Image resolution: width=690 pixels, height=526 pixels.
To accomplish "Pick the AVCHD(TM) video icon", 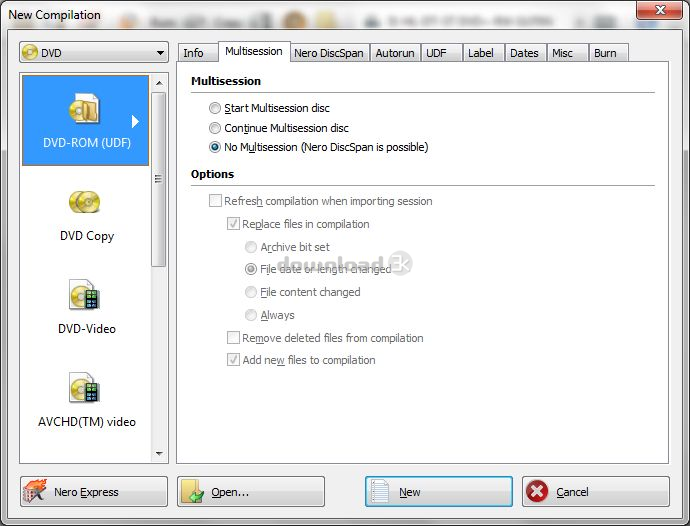I will (84, 388).
